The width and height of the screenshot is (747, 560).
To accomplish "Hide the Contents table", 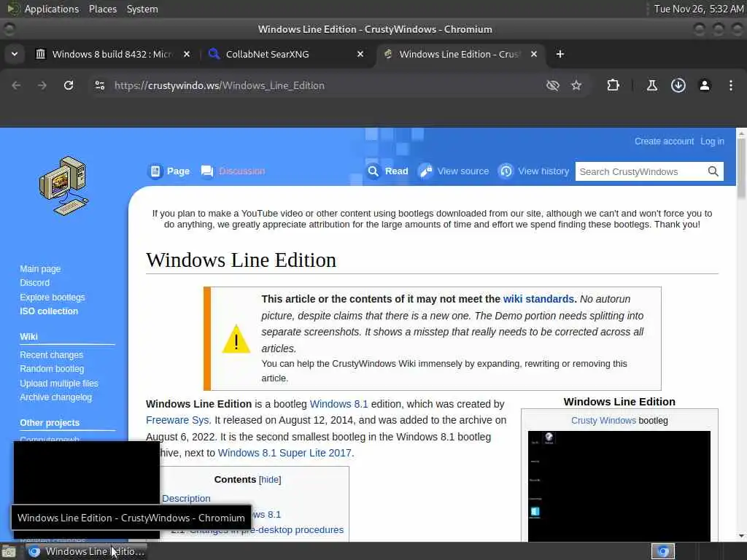I will pyautogui.click(x=270, y=480).
